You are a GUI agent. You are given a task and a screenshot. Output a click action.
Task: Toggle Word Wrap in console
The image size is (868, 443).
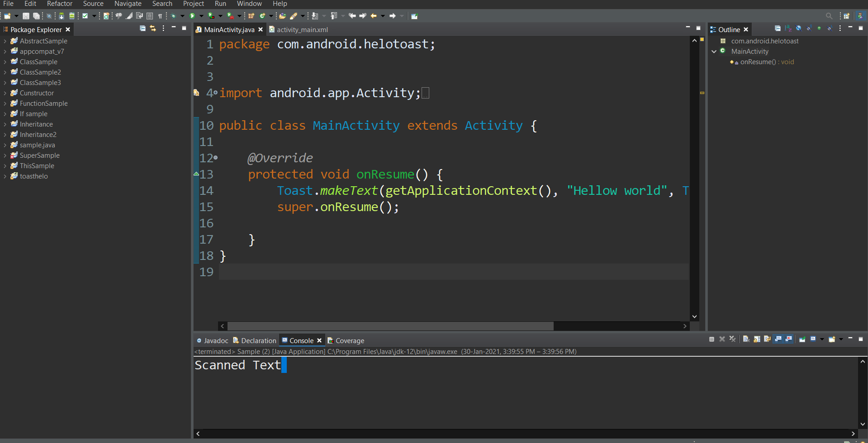pyautogui.click(x=767, y=339)
